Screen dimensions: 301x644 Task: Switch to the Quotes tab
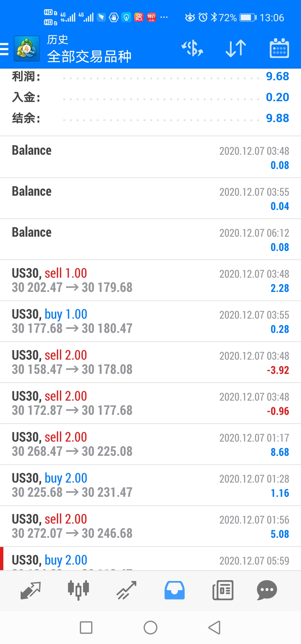(x=31, y=590)
